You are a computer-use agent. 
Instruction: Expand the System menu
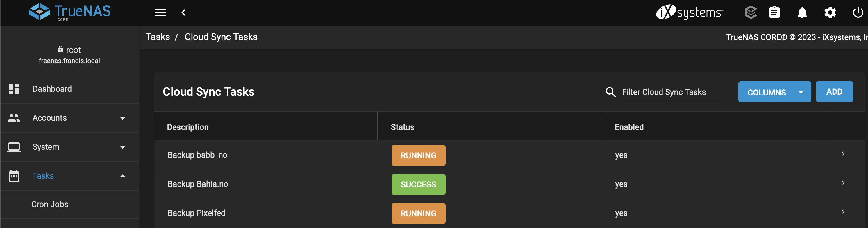(x=70, y=147)
